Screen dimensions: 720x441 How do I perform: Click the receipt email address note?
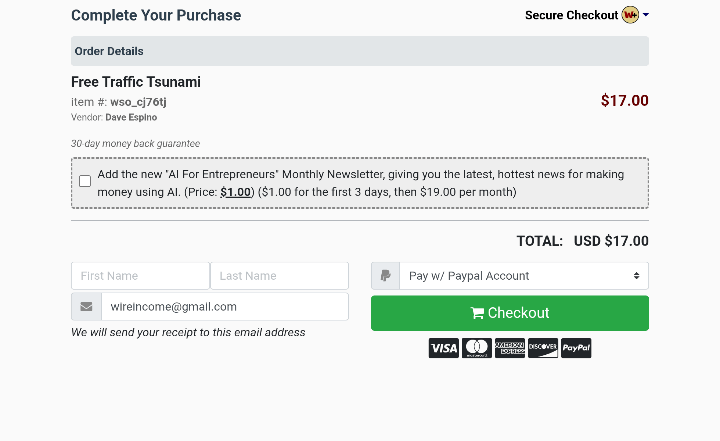tap(188, 332)
